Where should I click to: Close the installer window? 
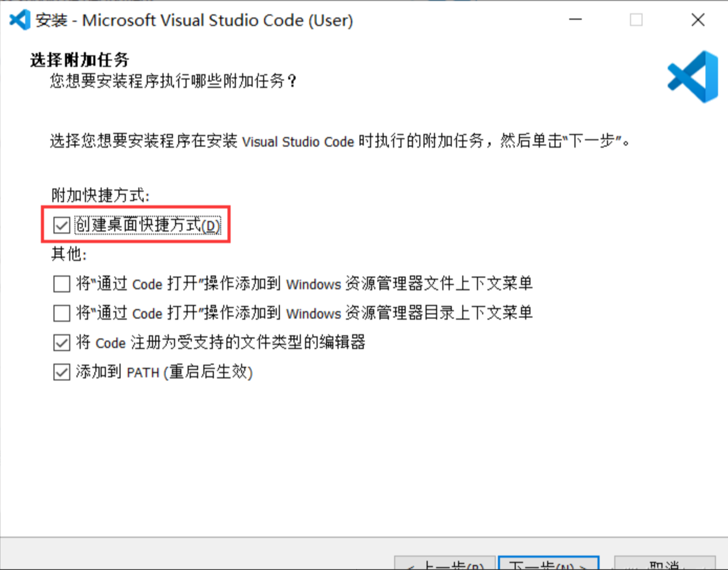pos(698,20)
